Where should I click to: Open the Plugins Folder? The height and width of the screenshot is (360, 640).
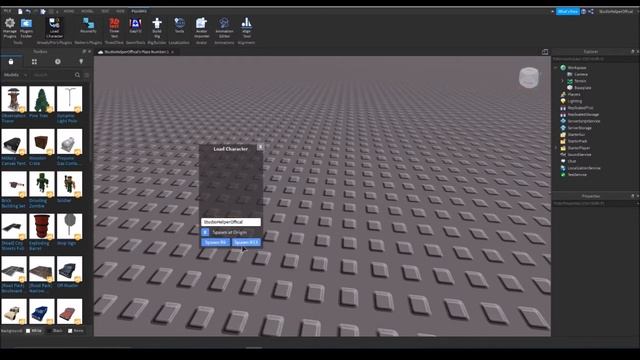point(27,28)
